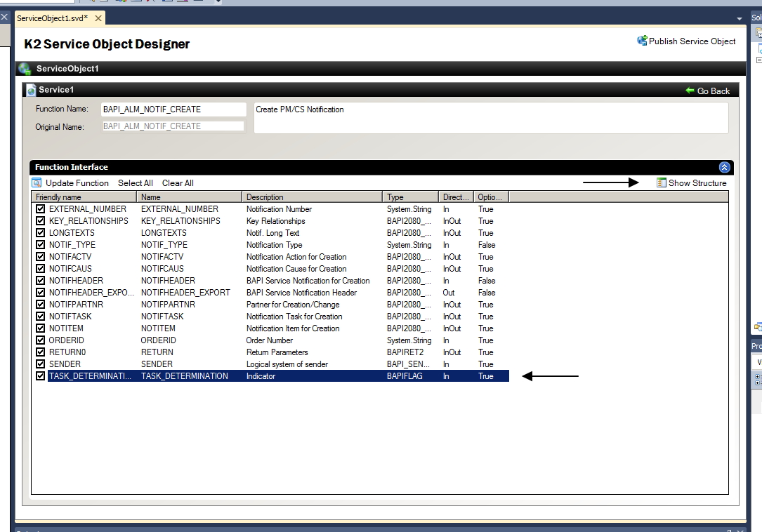
Task: Uncheck the NOTIFPARTNR checkbox
Action: pos(40,304)
